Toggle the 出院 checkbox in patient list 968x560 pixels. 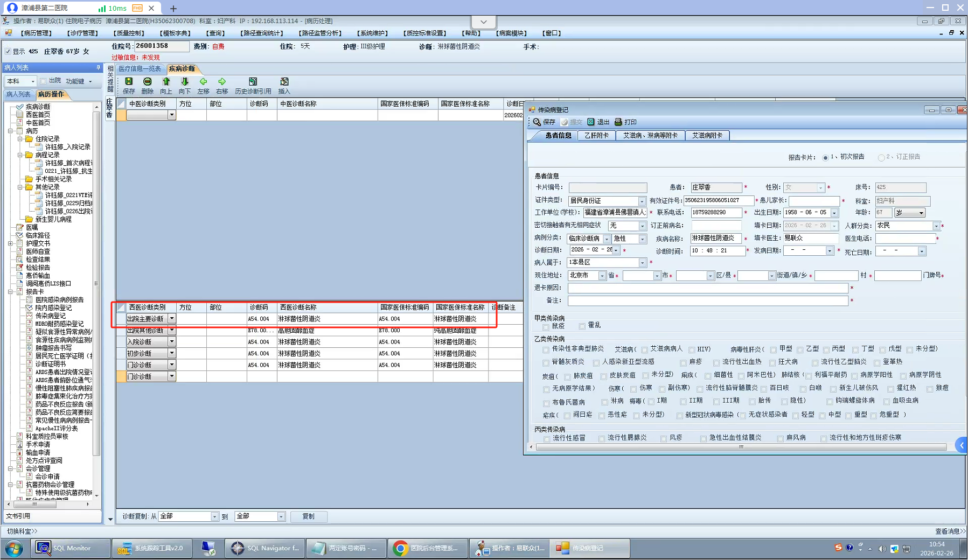[43, 81]
